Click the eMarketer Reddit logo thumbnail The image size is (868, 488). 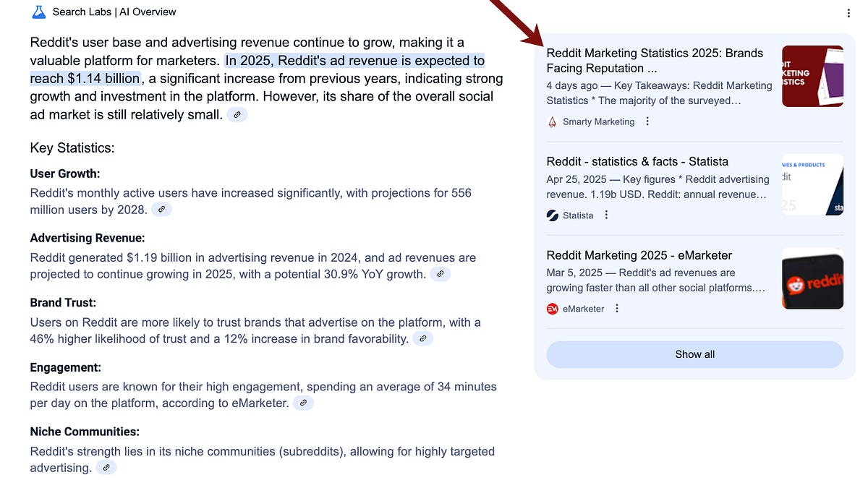(x=812, y=278)
